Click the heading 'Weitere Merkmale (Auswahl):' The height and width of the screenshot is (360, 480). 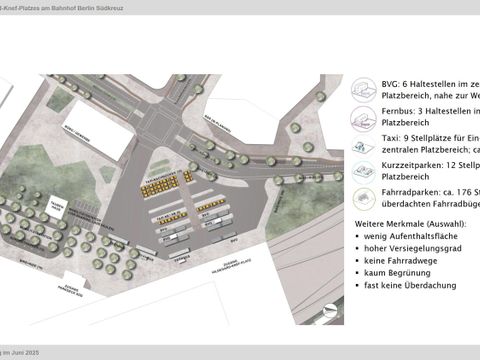click(x=410, y=224)
